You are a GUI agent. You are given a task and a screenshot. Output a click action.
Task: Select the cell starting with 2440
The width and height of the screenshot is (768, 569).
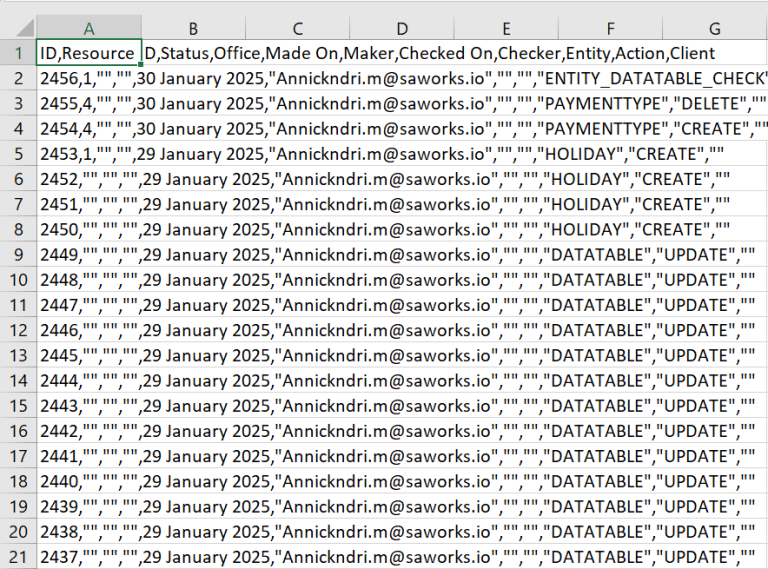(88, 481)
